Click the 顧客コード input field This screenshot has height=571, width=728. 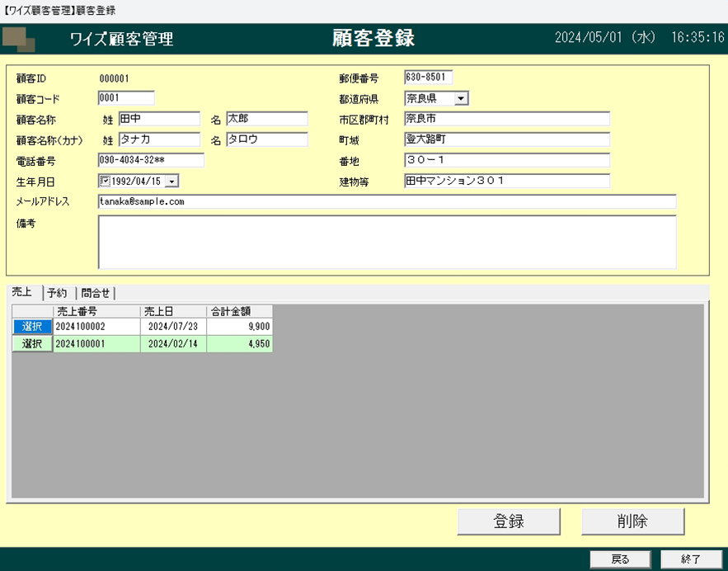pos(125,98)
